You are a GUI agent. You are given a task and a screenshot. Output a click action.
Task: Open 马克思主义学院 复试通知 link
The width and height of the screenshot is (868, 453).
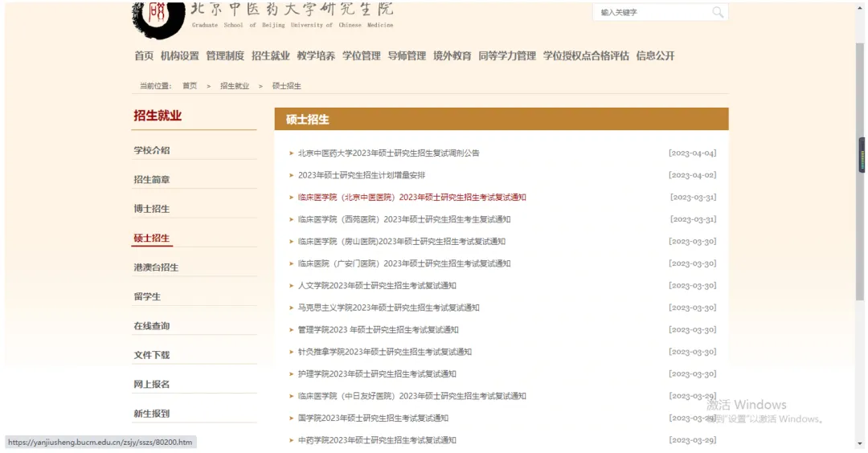click(389, 308)
